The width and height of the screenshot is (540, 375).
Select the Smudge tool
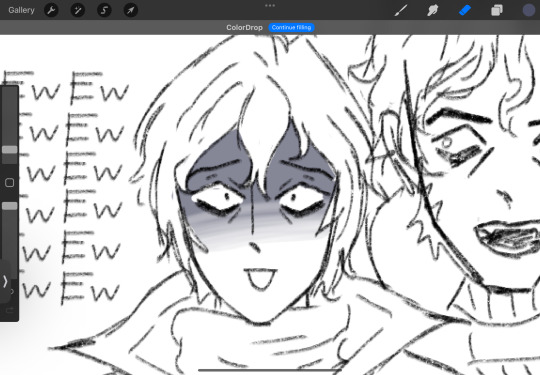(433, 10)
